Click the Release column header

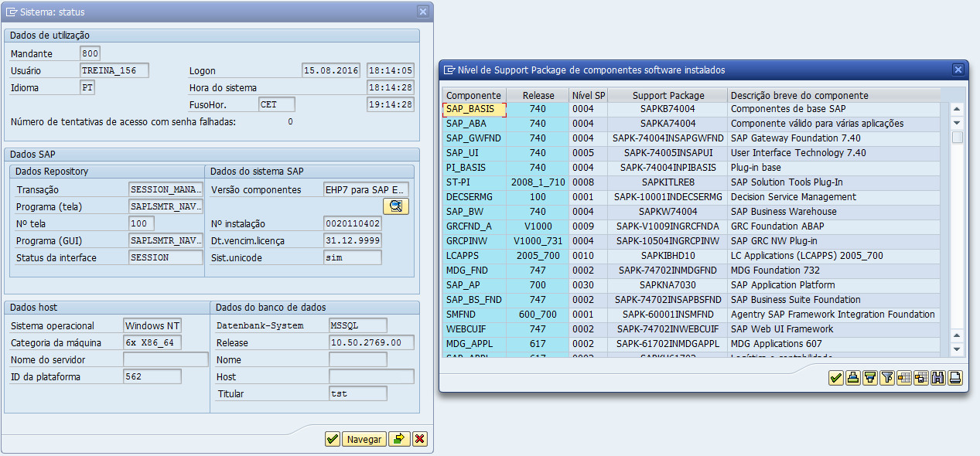coord(538,95)
